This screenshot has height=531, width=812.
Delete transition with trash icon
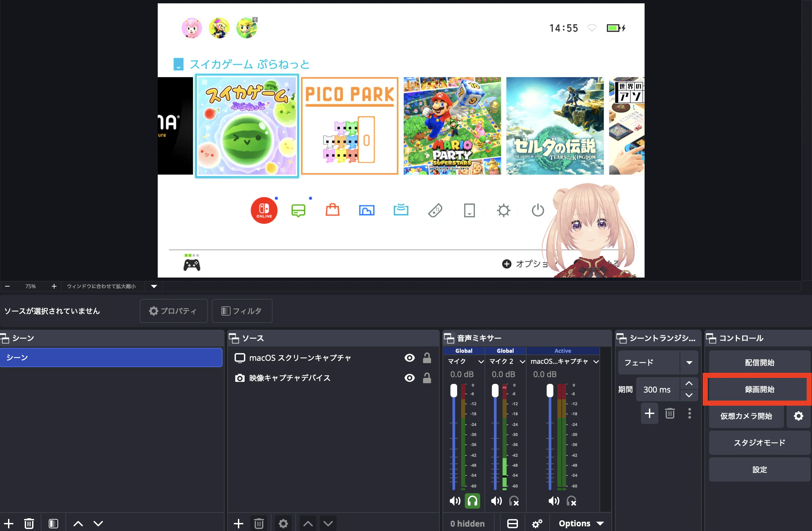click(670, 414)
